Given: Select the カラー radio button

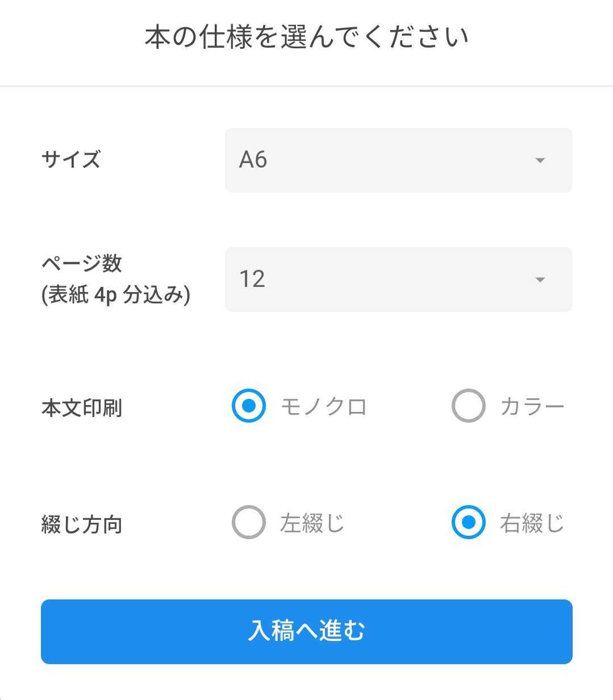Looking at the screenshot, I should click(468, 406).
